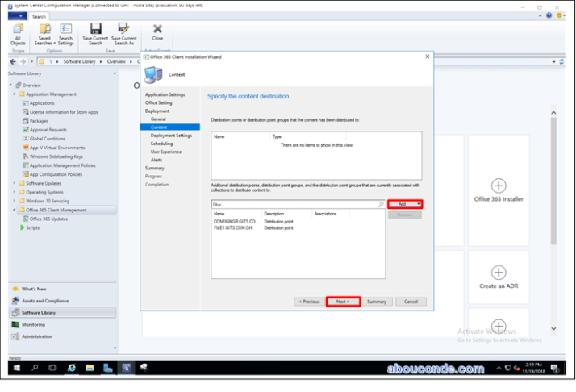Collapse the Application Management tree node
Screen dimensions: 576x392
(x=15, y=94)
